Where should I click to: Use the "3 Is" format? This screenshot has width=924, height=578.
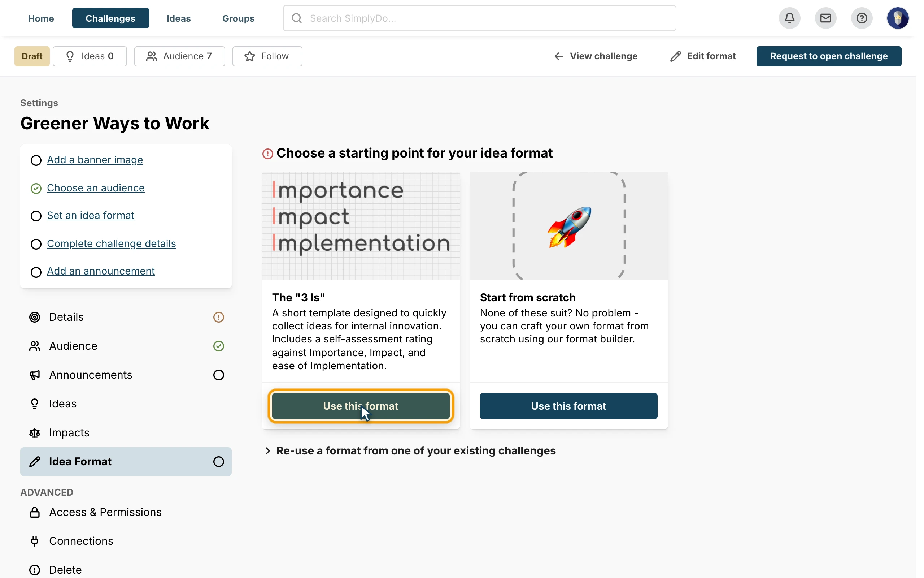[361, 406]
